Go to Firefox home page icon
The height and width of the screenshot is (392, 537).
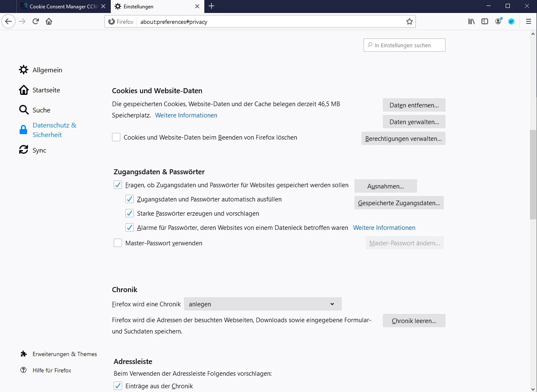(x=49, y=21)
